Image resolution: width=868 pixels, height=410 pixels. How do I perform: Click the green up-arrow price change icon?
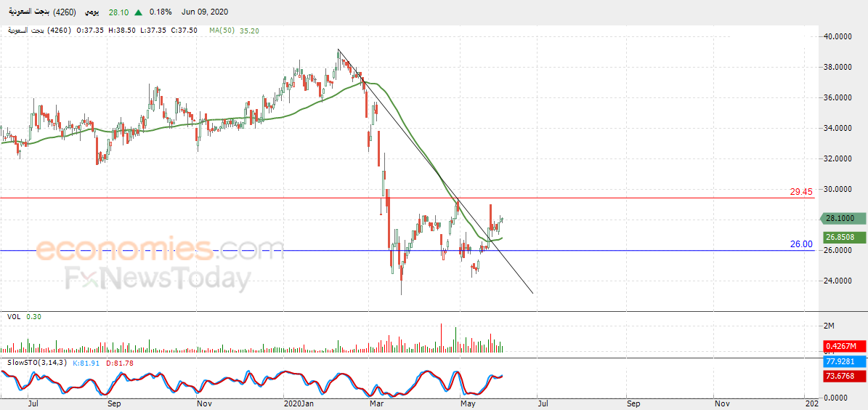[x=139, y=12]
